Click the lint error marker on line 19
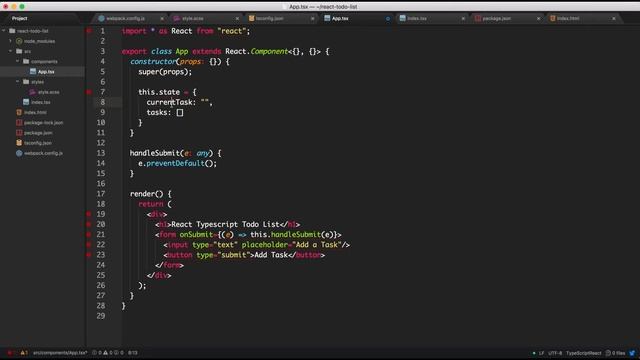Screen dimensions: 640x360 [x=89, y=214]
